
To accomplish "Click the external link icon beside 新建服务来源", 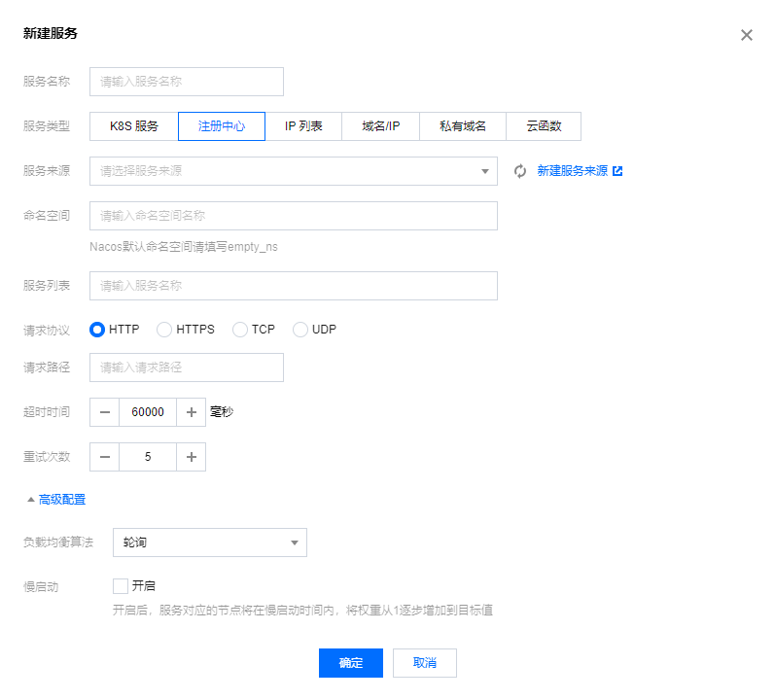I will [x=617, y=171].
